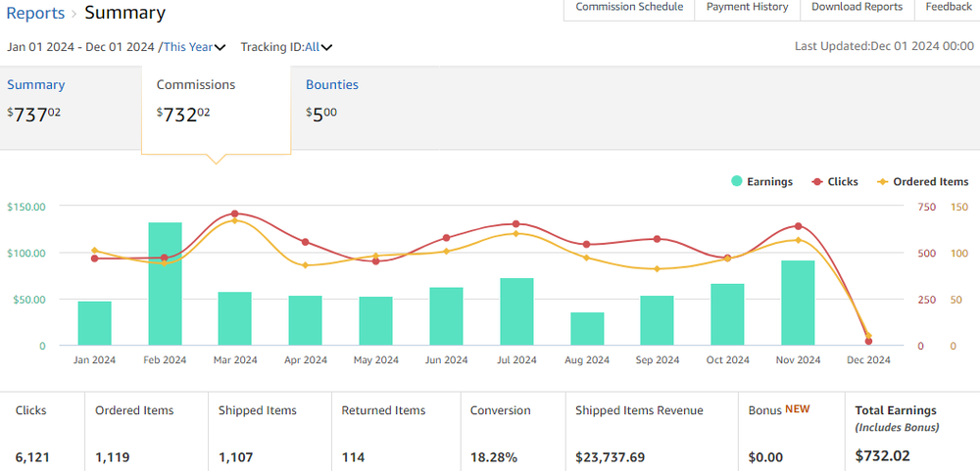This screenshot has width=980, height=471.
Task: Click the Feedback button
Action: click(x=949, y=8)
